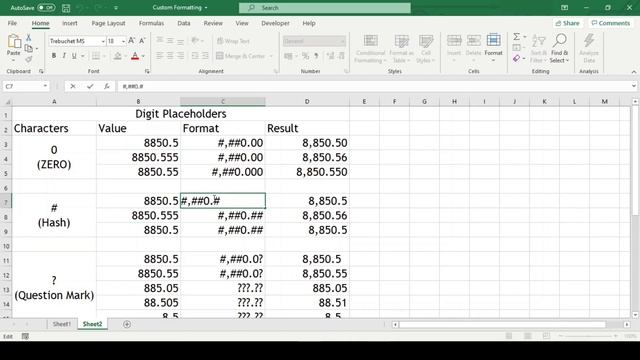Screen dimensions: 640x360
Task: Click the Select All corner triangle
Action: tap(7, 102)
